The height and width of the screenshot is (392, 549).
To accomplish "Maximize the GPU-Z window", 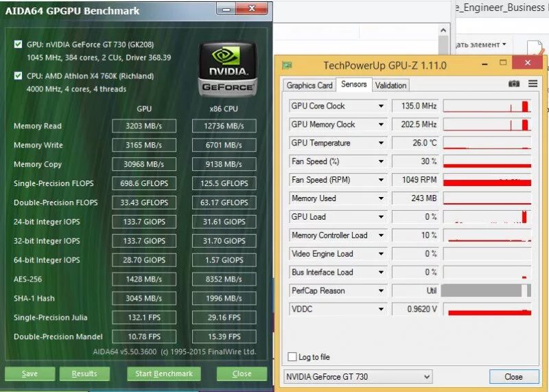I will [x=503, y=62].
